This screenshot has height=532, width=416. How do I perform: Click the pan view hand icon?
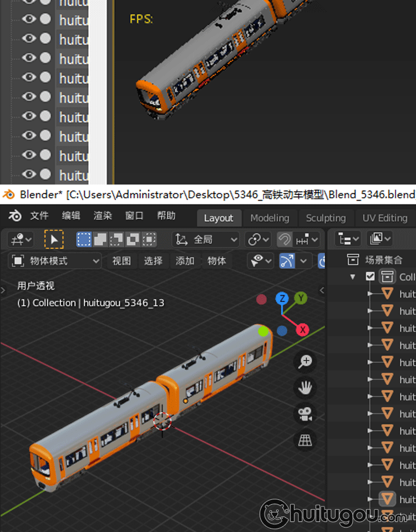point(305,387)
